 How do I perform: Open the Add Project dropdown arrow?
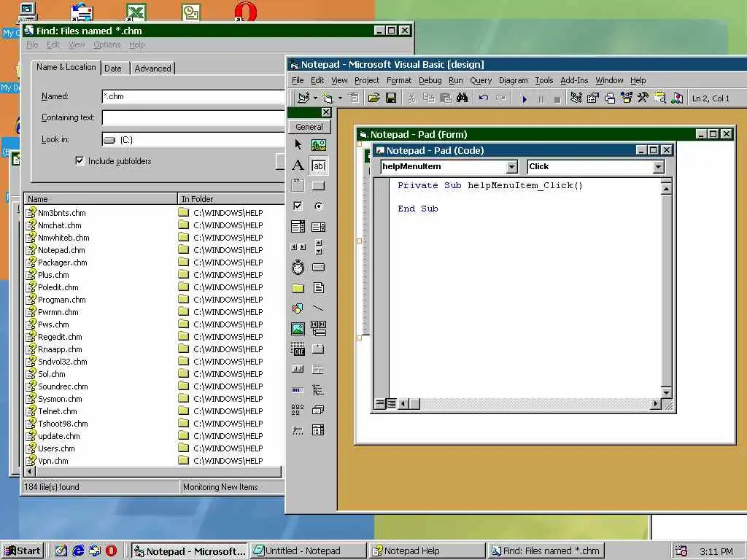click(315, 98)
